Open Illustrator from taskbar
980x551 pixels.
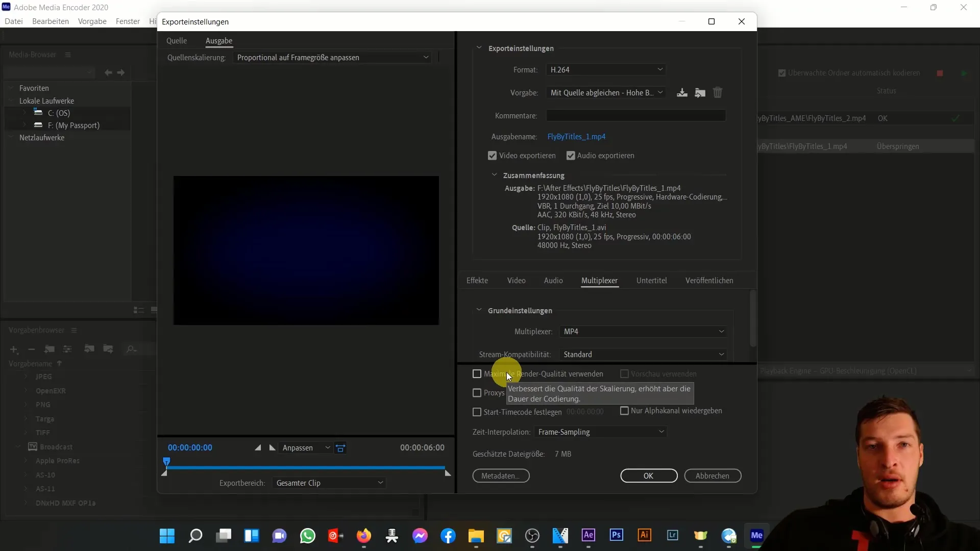[x=645, y=535]
